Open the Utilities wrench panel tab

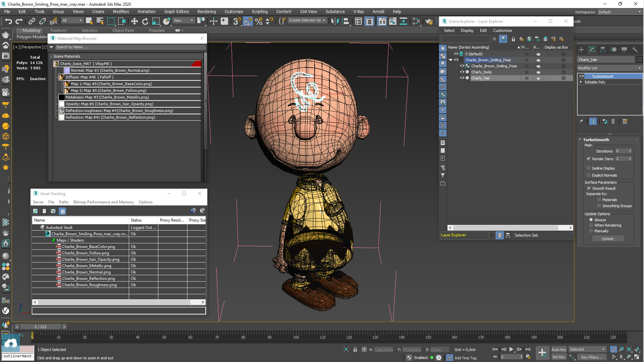pos(635,50)
